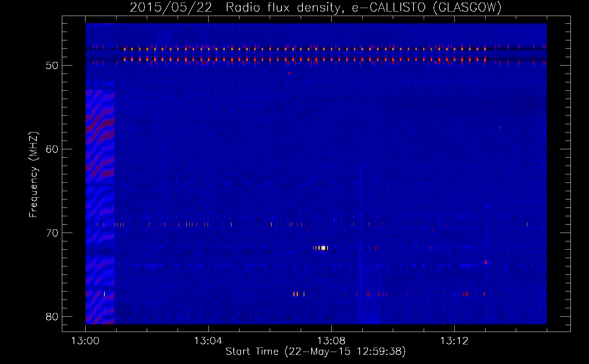589x364 pixels.
Task: Click the 'Frequency (MHZ)' axis label
Action: tap(33, 175)
